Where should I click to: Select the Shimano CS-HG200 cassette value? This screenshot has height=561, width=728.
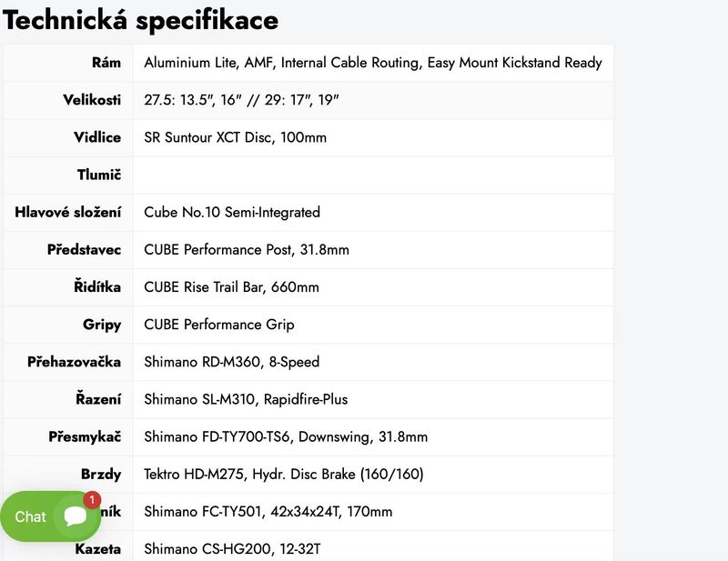coord(238,549)
